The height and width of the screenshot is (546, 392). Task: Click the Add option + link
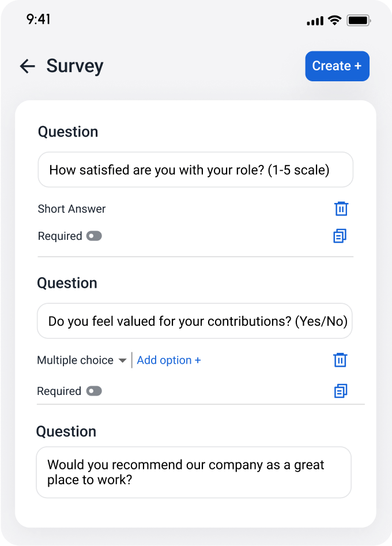(169, 360)
